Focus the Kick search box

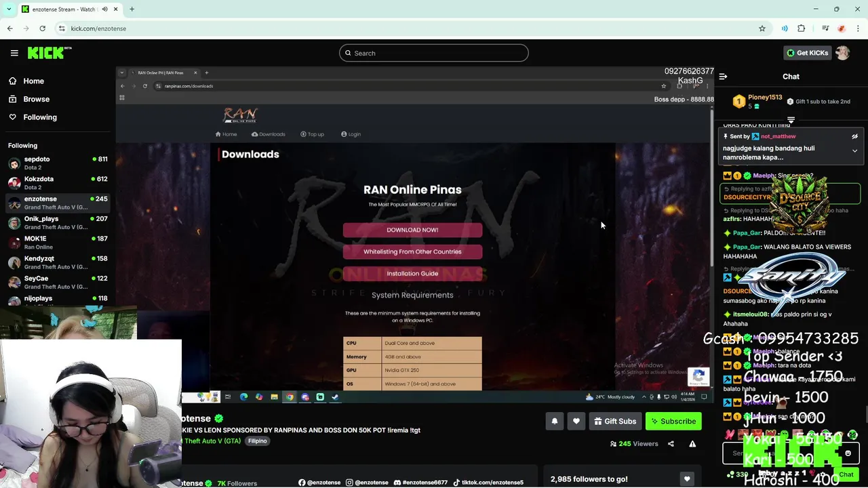[x=434, y=53]
